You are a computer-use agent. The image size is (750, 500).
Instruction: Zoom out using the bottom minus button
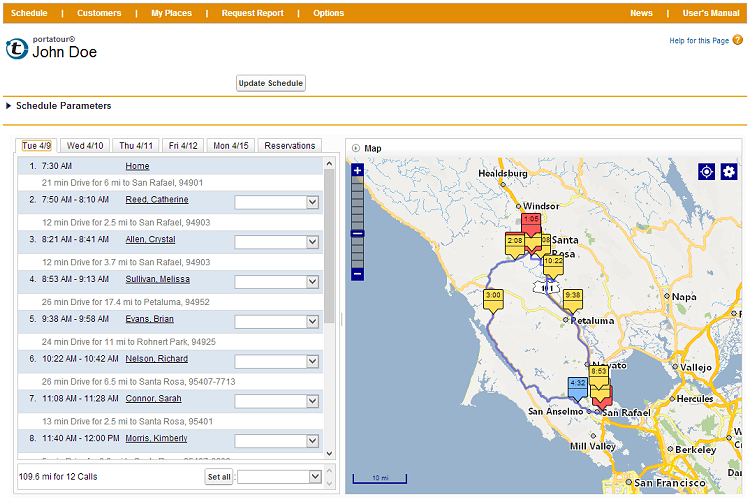(358, 274)
